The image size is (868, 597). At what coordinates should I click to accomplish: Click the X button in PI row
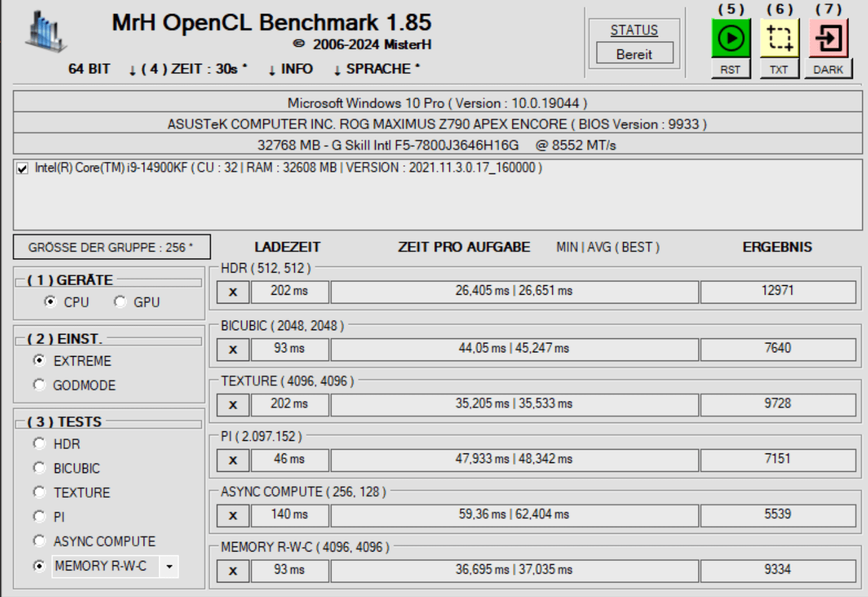[233, 460]
